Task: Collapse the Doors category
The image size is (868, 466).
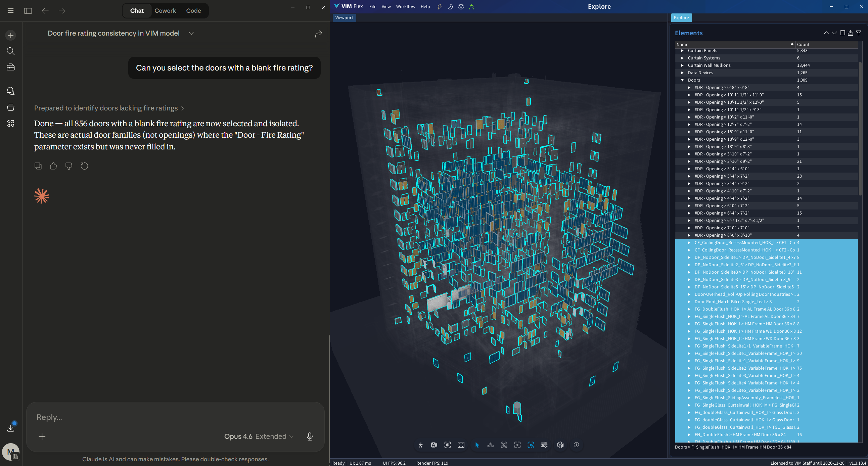Action: (682, 80)
